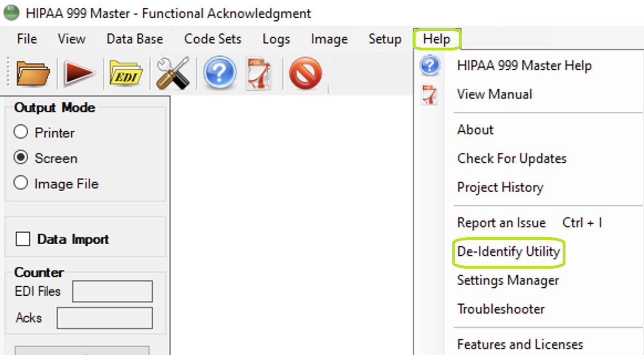Open the View menu
The width and height of the screenshot is (644, 355).
(x=71, y=39)
